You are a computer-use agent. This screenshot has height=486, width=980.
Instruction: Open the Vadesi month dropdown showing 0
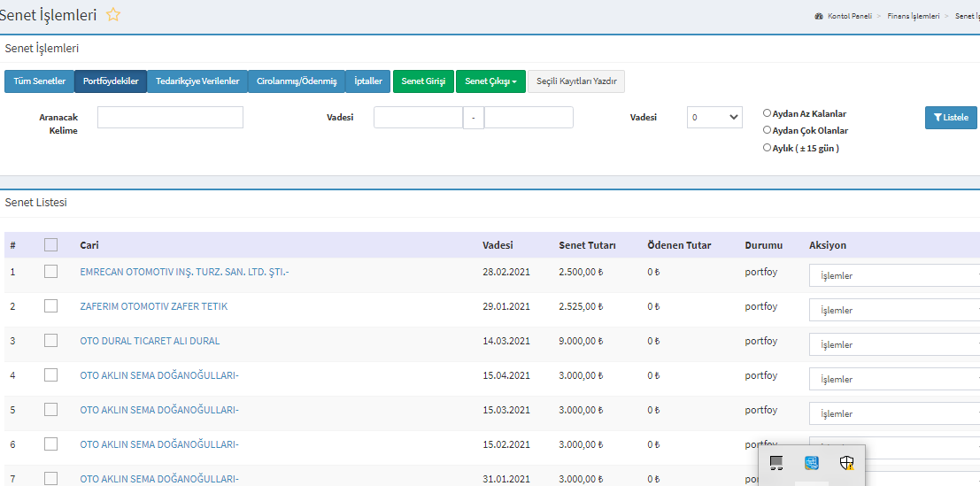(714, 117)
